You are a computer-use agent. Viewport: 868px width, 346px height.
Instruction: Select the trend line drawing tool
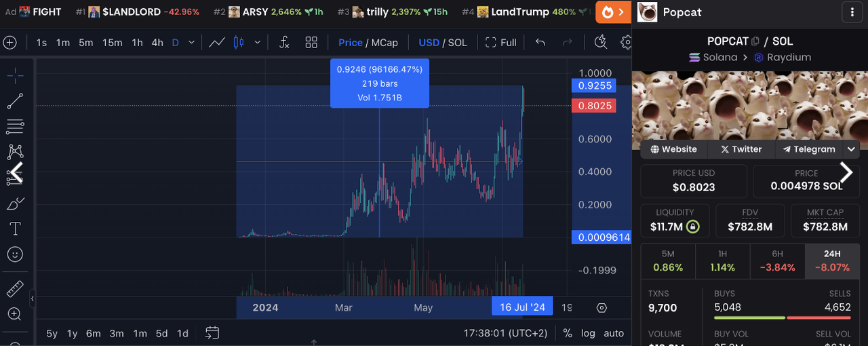(x=15, y=101)
